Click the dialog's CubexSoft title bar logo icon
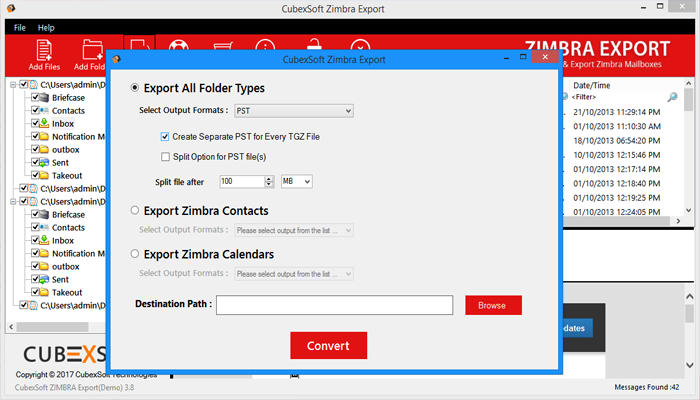The height and width of the screenshot is (400, 700). [117, 59]
